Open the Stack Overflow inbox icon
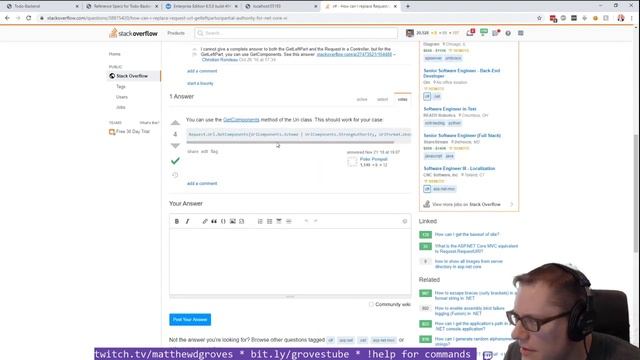 pos(470,33)
